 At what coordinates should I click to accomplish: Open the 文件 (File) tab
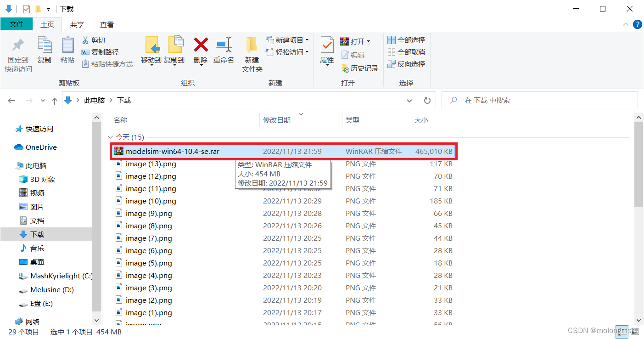(x=17, y=24)
